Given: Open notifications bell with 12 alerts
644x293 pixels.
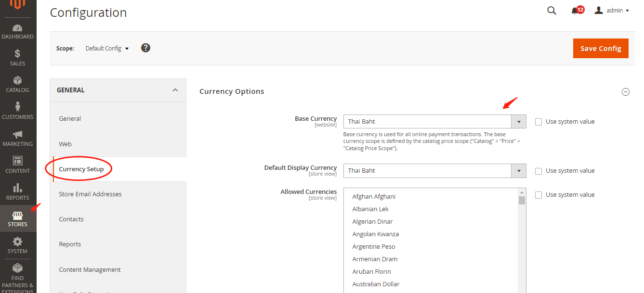Looking at the screenshot, I should (x=577, y=10).
